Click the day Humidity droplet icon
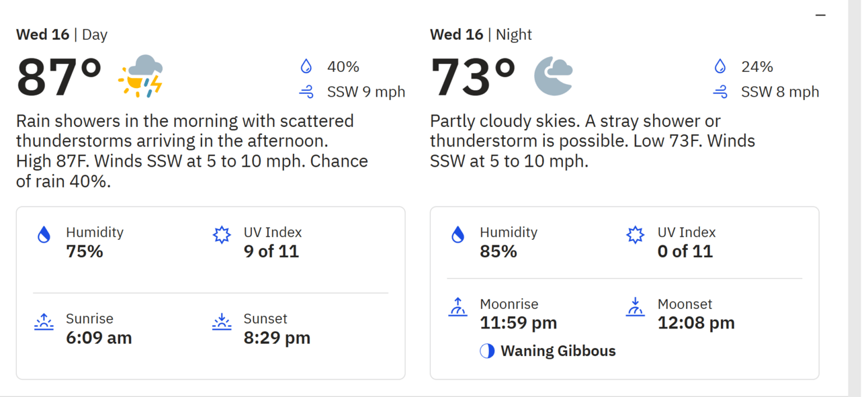This screenshot has width=868, height=397. pos(44,234)
